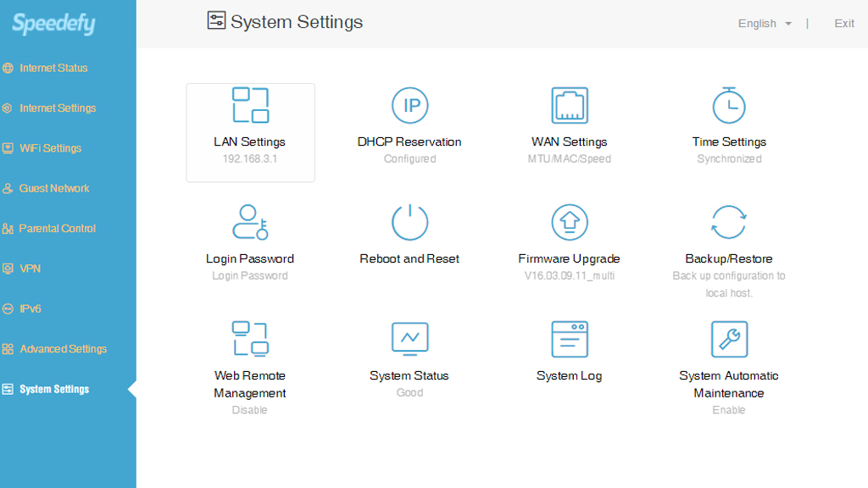Click the Reboot and Reset power icon
This screenshot has height=488, width=868.
click(409, 222)
